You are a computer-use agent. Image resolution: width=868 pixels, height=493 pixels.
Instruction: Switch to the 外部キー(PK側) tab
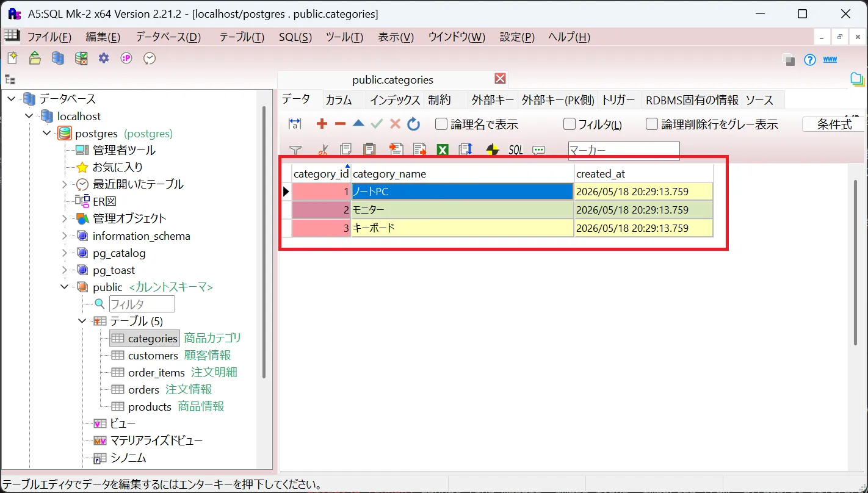(x=558, y=100)
